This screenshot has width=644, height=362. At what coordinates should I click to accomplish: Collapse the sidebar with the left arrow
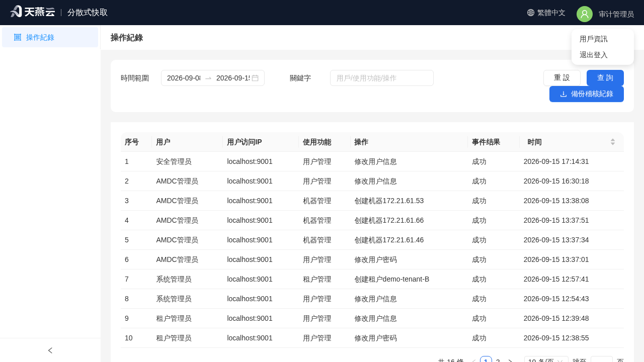(50, 350)
